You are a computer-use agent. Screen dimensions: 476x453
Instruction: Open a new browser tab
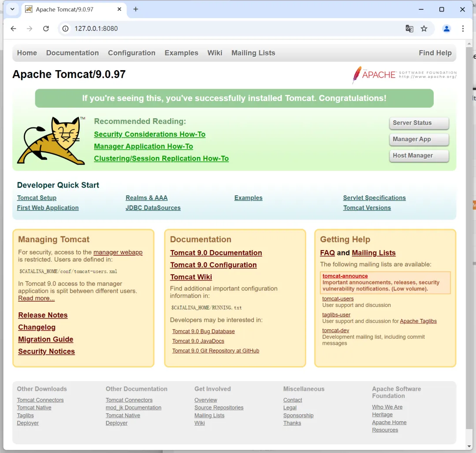(x=136, y=9)
